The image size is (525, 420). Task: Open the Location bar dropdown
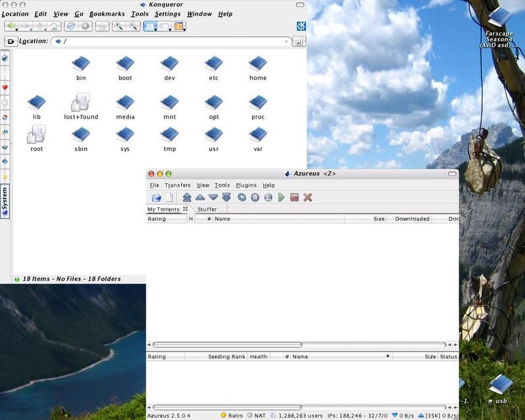point(287,41)
